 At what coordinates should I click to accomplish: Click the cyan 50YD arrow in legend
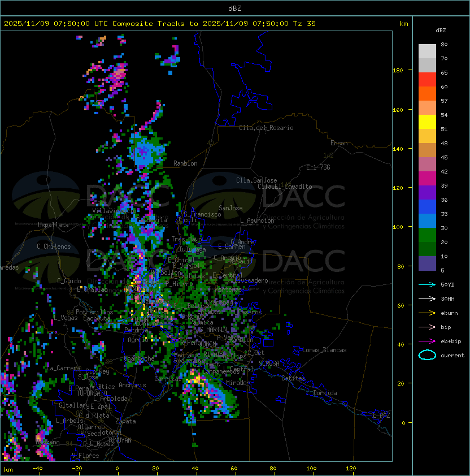(427, 284)
